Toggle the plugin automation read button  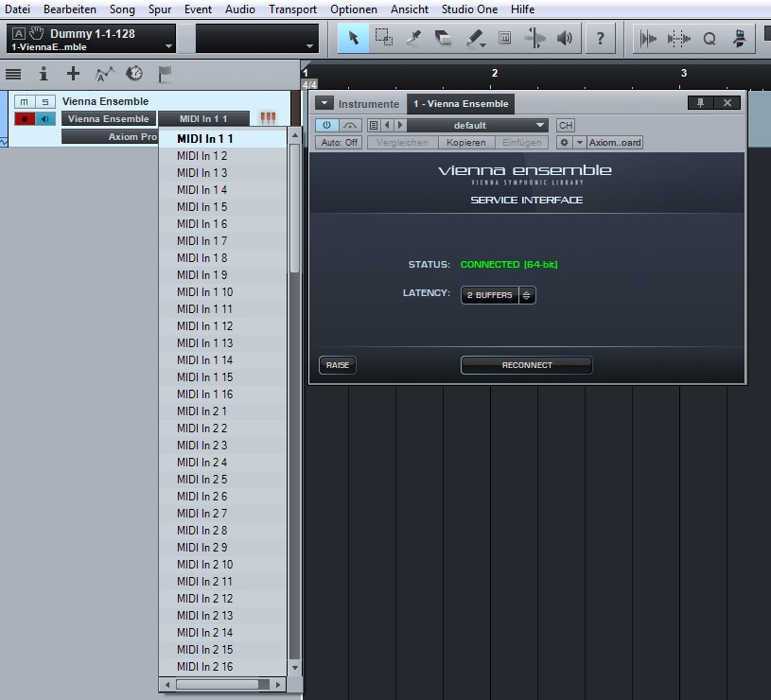350,126
